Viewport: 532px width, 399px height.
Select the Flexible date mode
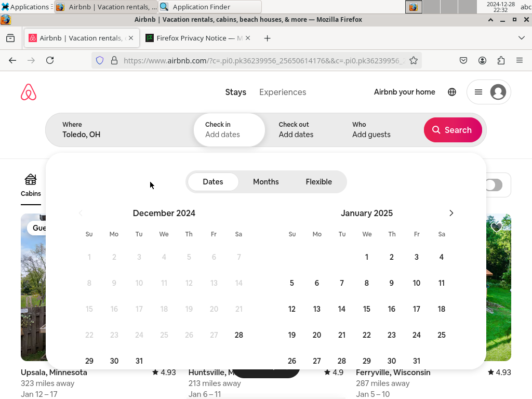coord(318,182)
